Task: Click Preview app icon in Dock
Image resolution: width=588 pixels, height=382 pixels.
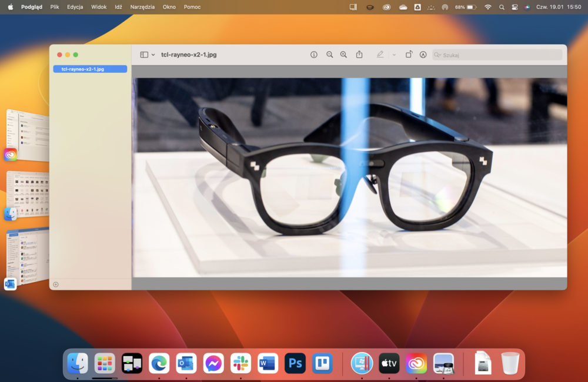Action: click(443, 363)
